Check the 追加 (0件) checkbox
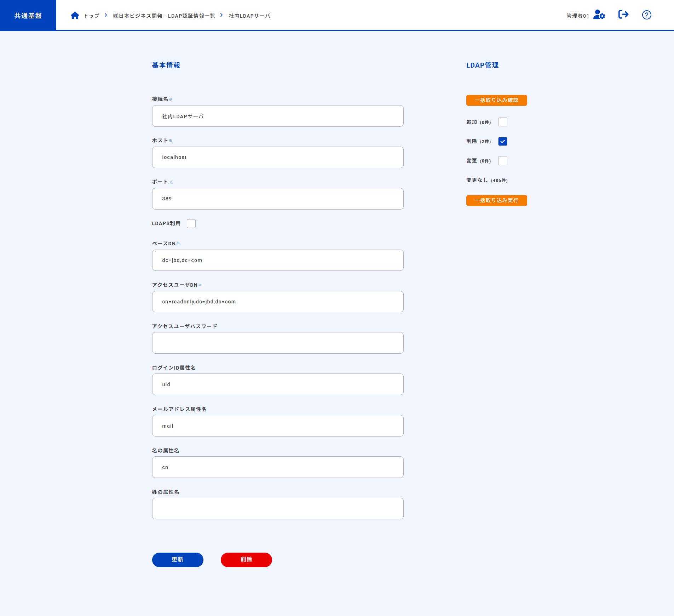 [x=502, y=122]
